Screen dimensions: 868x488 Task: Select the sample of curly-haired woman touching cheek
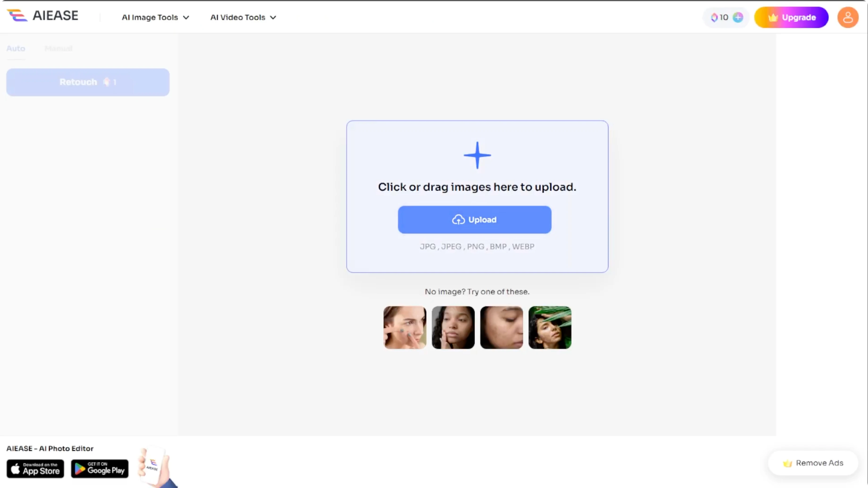(453, 327)
